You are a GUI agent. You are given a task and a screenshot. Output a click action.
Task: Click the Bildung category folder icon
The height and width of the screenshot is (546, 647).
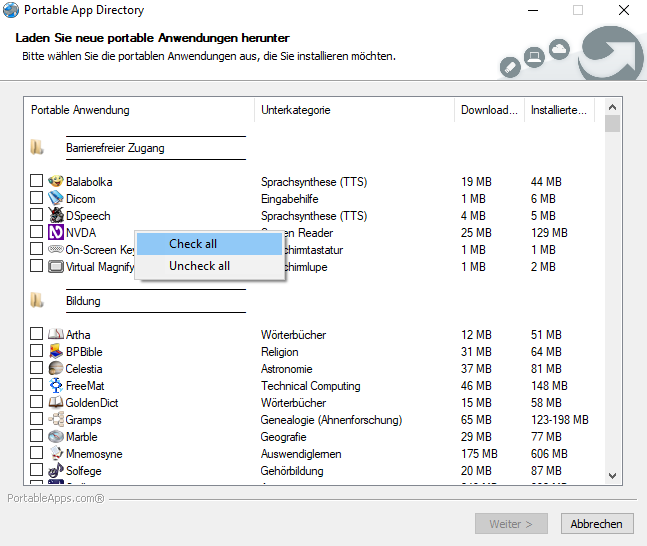point(37,300)
